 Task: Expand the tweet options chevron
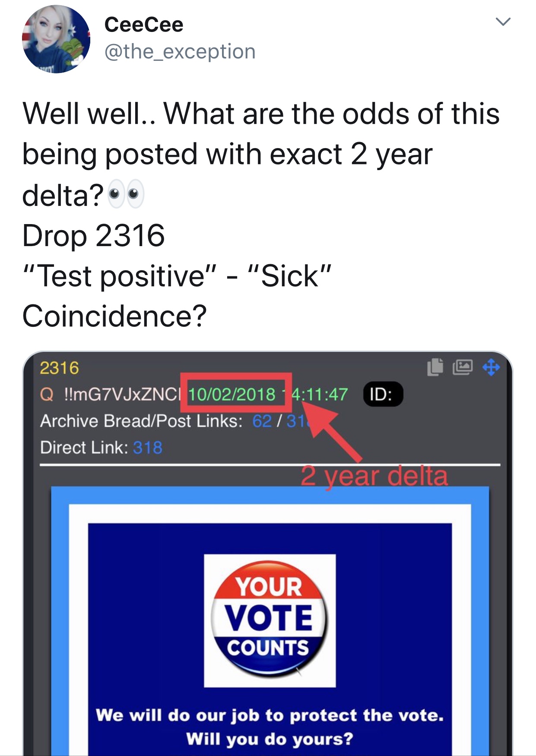point(503,22)
